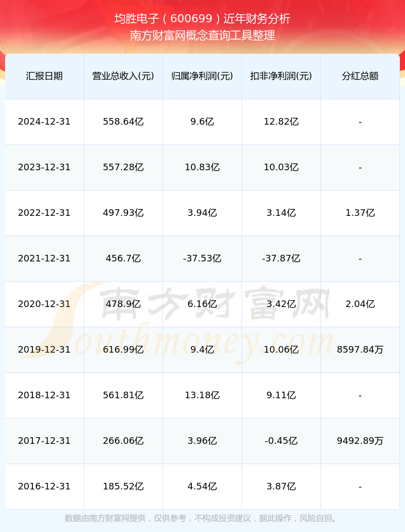Select the 3.87亿 cell
405x532 pixels.
point(281,486)
